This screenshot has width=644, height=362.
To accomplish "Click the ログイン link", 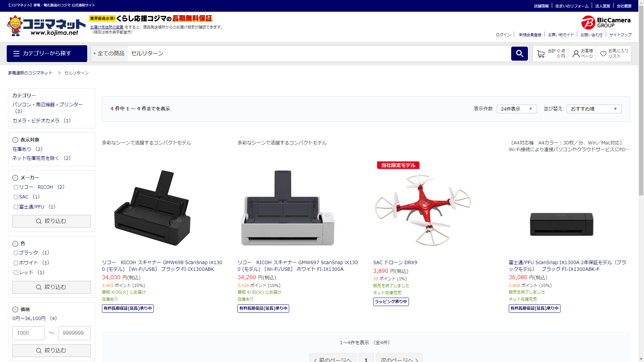I will pyautogui.click(x=503, y=35).
